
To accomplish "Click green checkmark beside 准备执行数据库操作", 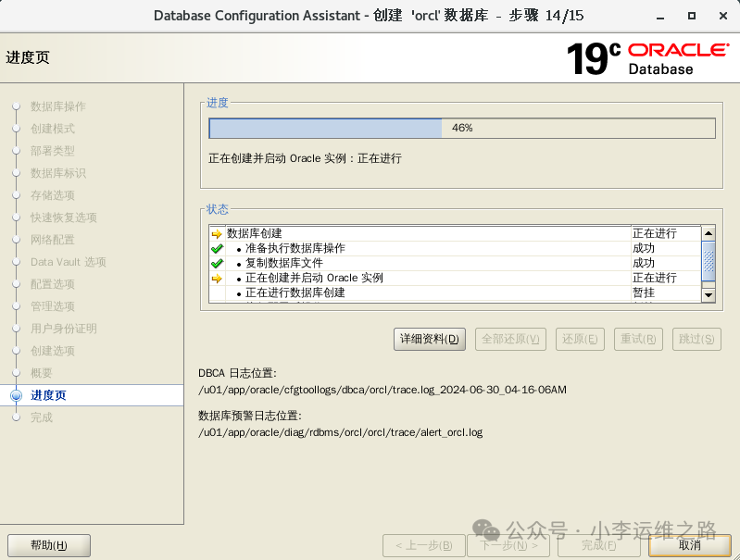I will coord(217,249).
